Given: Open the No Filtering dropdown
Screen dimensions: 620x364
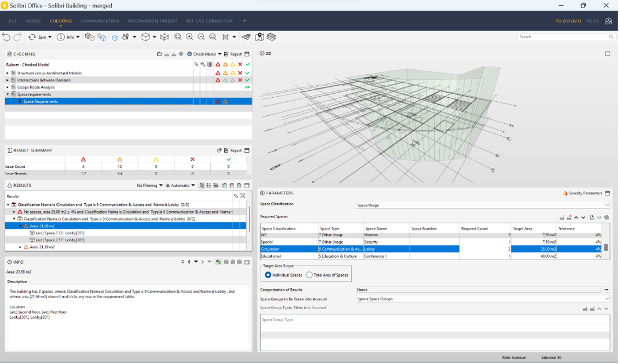Looking at the screenshot, I should tap(149, 186).
